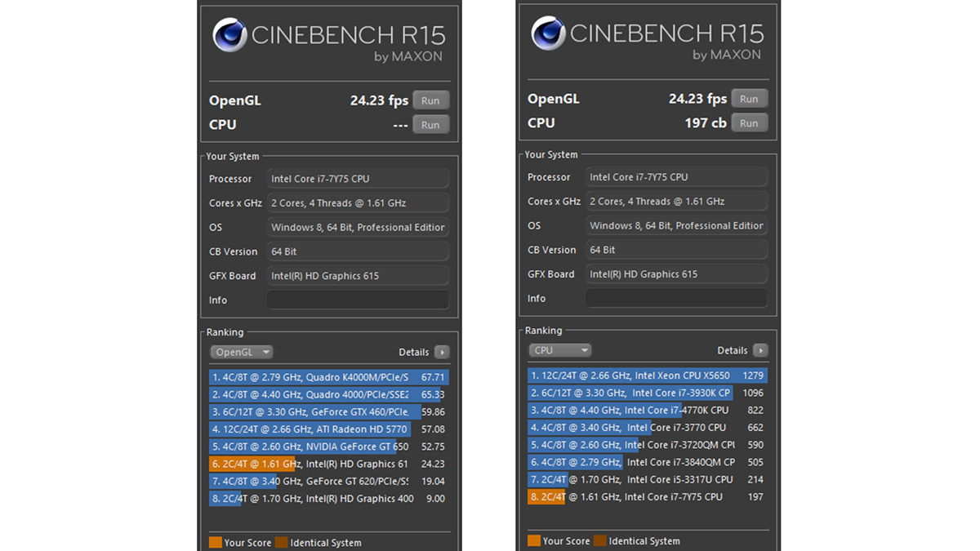The image size is (980, 551).
Task: Select Intel Core i7-3720QM ranking row
Action: 648,445
